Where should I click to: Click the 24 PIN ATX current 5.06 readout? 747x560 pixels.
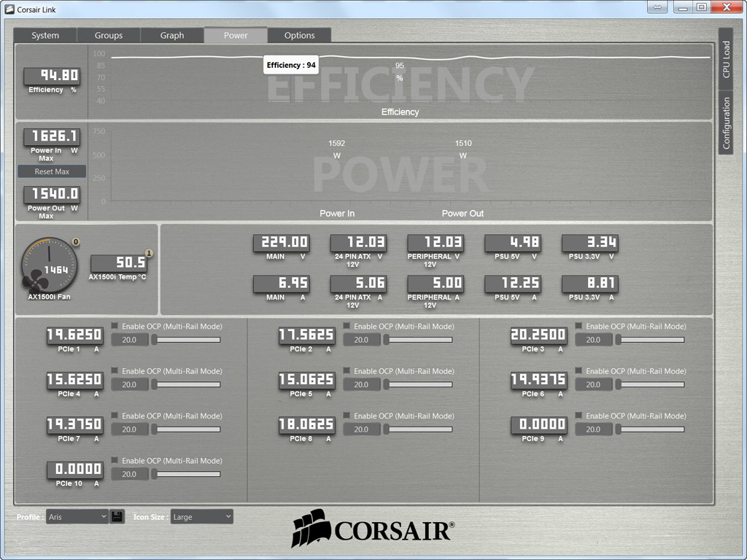[x=359, y=284]
